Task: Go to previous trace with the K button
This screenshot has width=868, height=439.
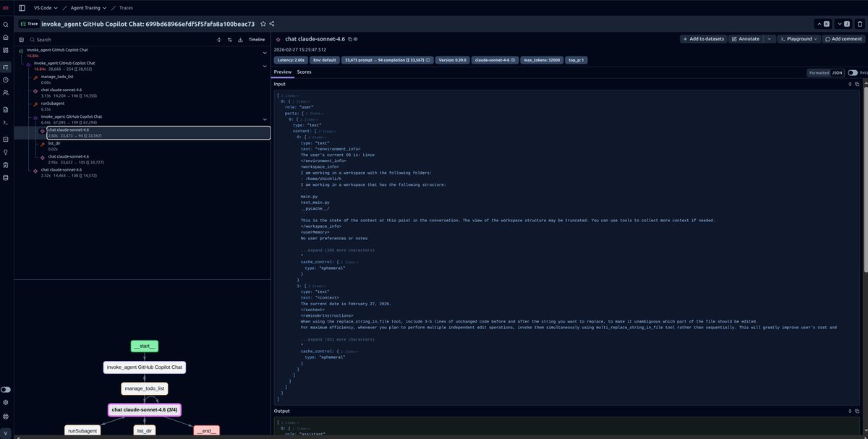Action: click(x=824, y=24)
